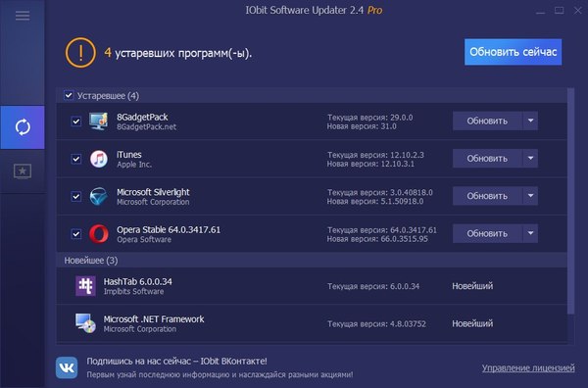The image size is (588, 388).
Task: Uncheck the 8GadgetPack checkbox
Action: 76,121
